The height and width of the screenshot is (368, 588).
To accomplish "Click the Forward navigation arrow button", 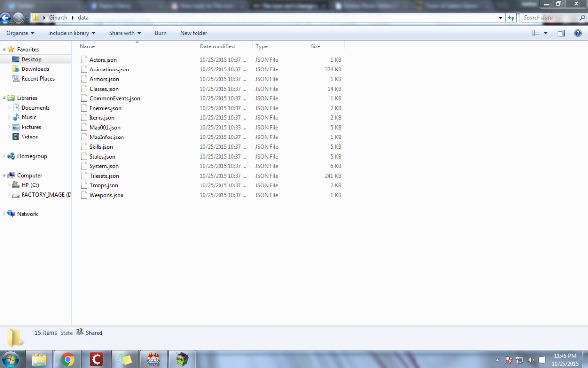I will pyautogui.click(x=18, y=18).
